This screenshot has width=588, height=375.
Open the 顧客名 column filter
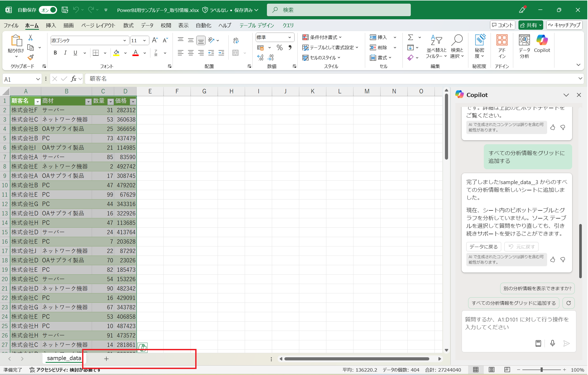38,102
